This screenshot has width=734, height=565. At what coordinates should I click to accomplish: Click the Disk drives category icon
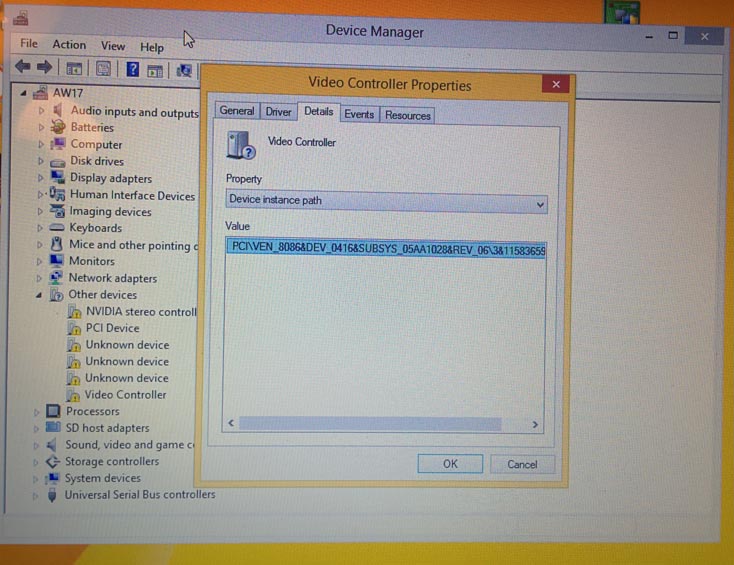tap(58, 162)
